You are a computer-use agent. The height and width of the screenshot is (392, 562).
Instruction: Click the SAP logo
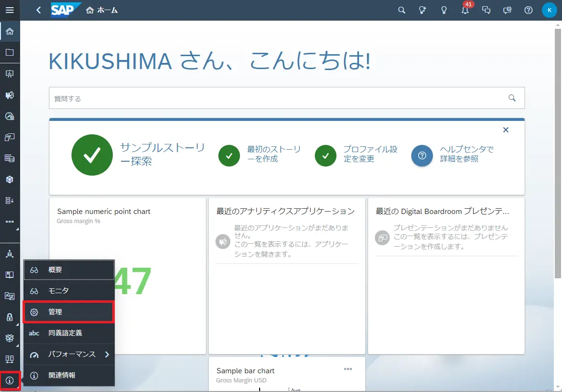pos(65,10)
